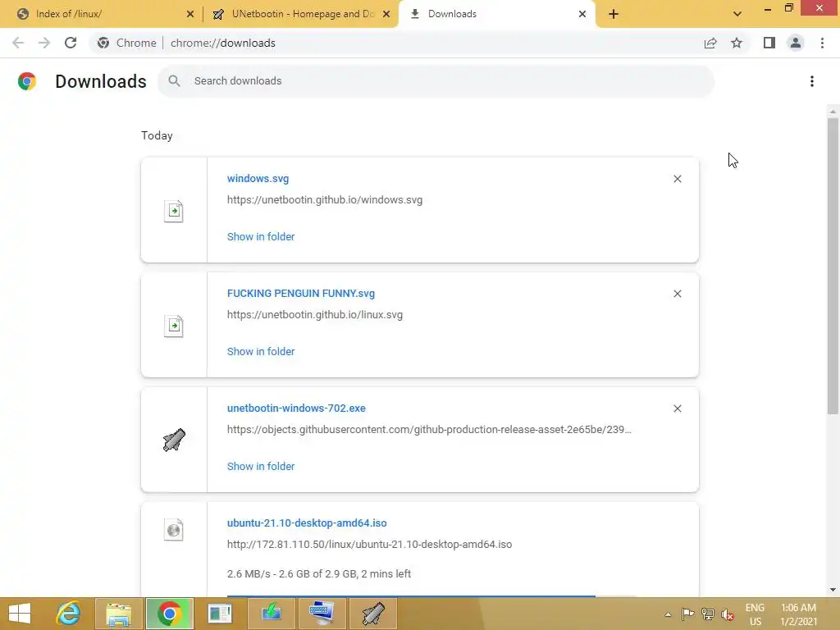840x630 pixels.
Task: Close the Downloads tab
Action: tap(582, 14)
